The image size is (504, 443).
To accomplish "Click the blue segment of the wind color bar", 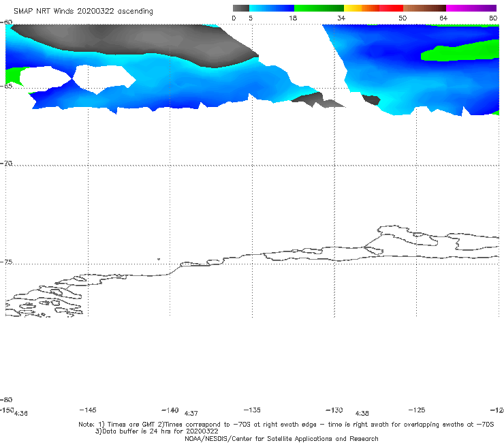I will click(x=272, y=8).
